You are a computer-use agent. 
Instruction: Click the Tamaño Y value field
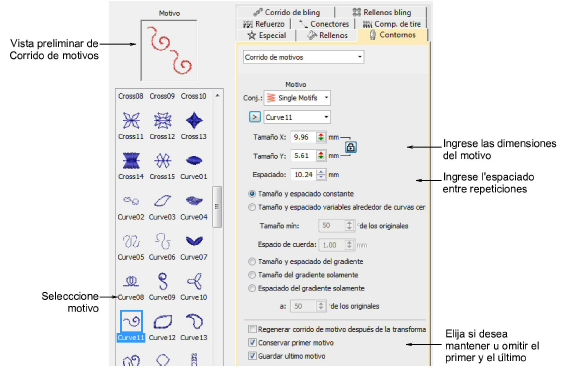(x=303, y=156)
